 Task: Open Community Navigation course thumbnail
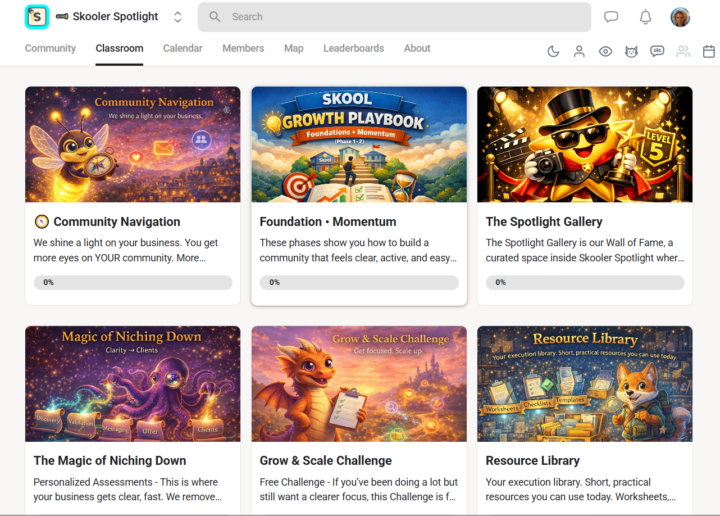click(133, 144)
